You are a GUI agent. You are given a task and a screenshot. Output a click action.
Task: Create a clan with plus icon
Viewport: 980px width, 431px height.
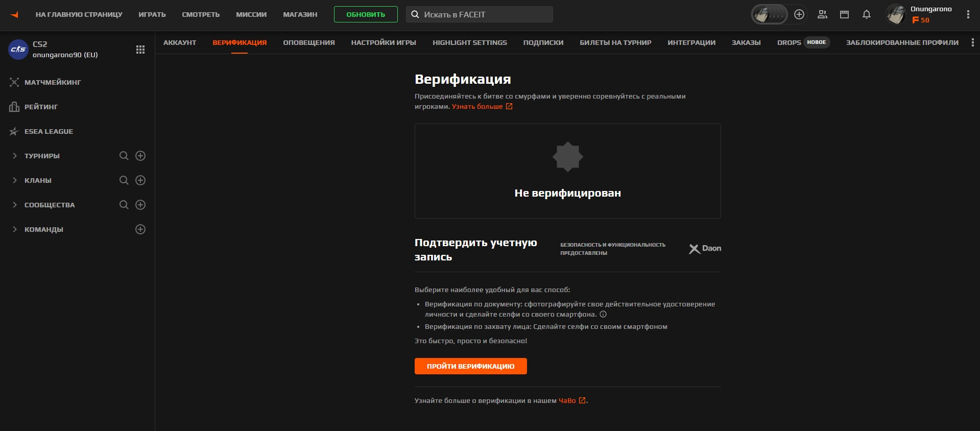tap(140, 180)
